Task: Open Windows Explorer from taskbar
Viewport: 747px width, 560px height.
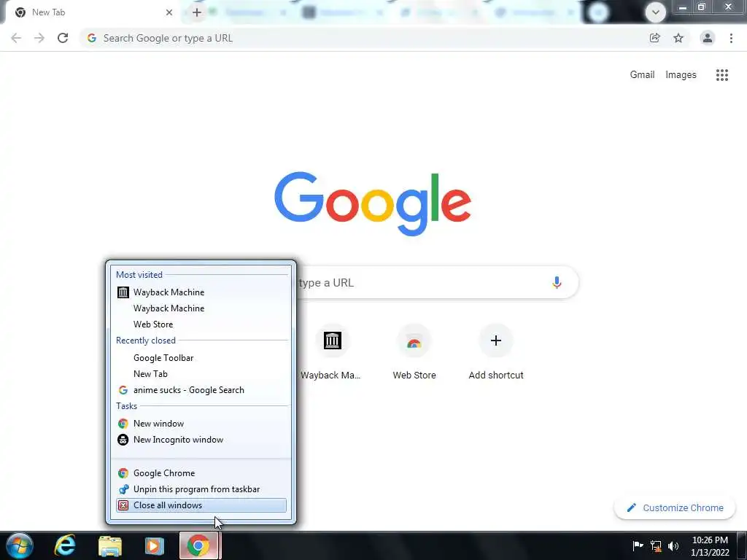Action: 110,545
